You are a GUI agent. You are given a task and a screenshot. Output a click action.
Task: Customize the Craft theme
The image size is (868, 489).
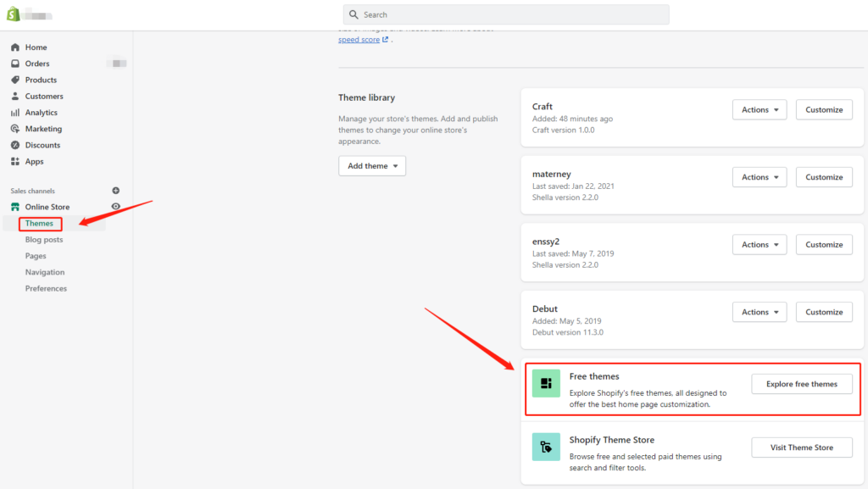(824, 109)
